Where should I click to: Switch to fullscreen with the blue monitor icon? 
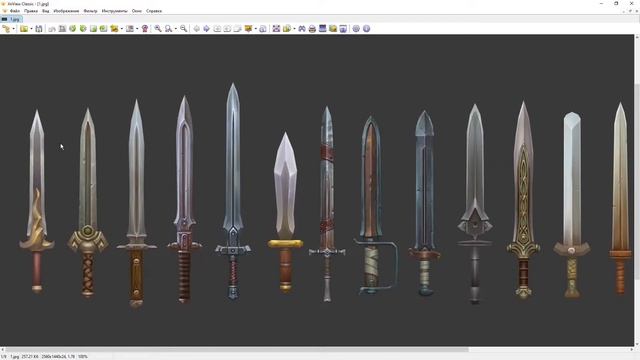click(x=322, y=29)
